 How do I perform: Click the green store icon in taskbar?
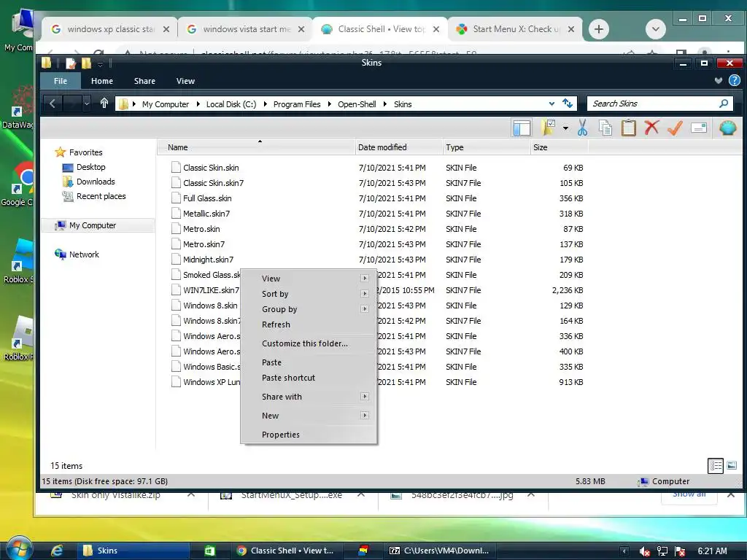click(x=209, y=551)
